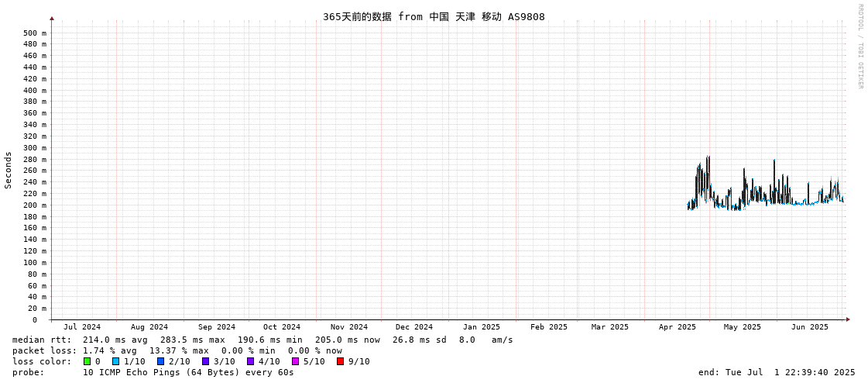868x383 pixels.
Task: Click the 100 m y-axis value
Action: (x=35, y=262)
